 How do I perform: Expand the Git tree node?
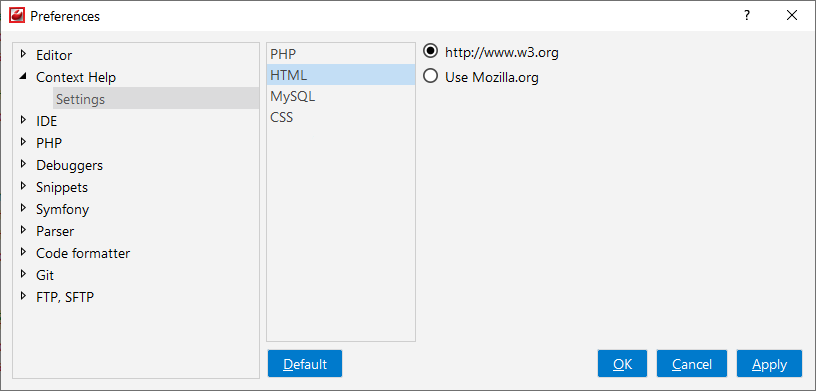tap(23, 274)
